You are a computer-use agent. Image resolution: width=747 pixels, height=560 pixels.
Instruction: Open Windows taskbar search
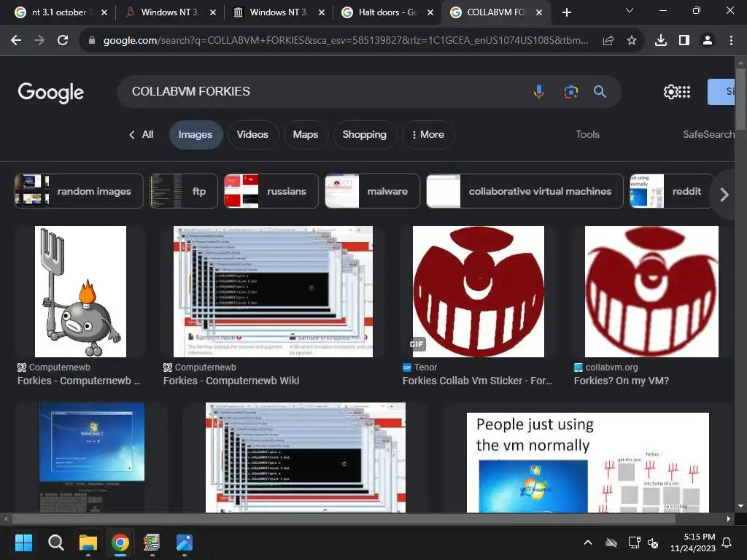point(55,542)
